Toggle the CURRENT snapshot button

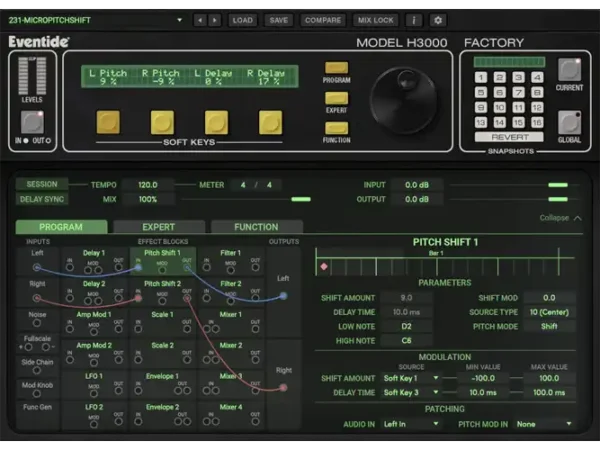click(x=569, y=70)
